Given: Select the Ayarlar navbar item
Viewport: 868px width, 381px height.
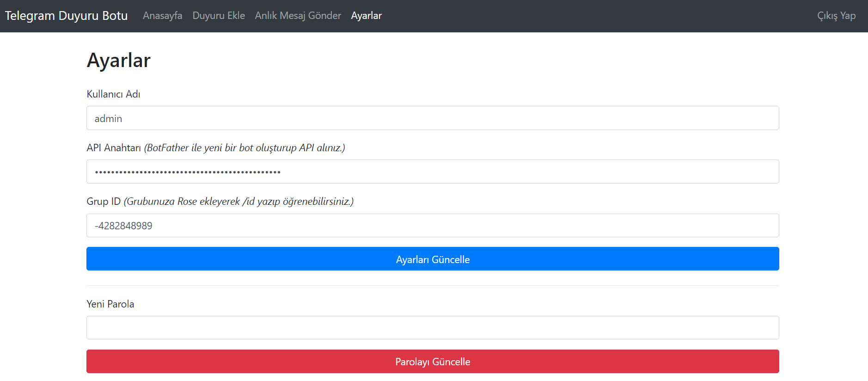Looking at the screenshot, I should click(366, 16).
